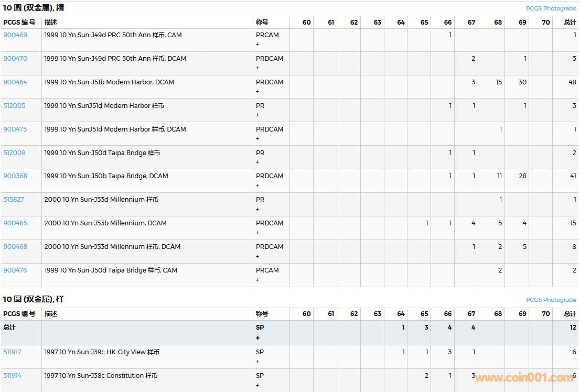Open PCGS number 511914 Constitution link
The width and height of the screenshot is (580, 392).
tap(13, 376)
